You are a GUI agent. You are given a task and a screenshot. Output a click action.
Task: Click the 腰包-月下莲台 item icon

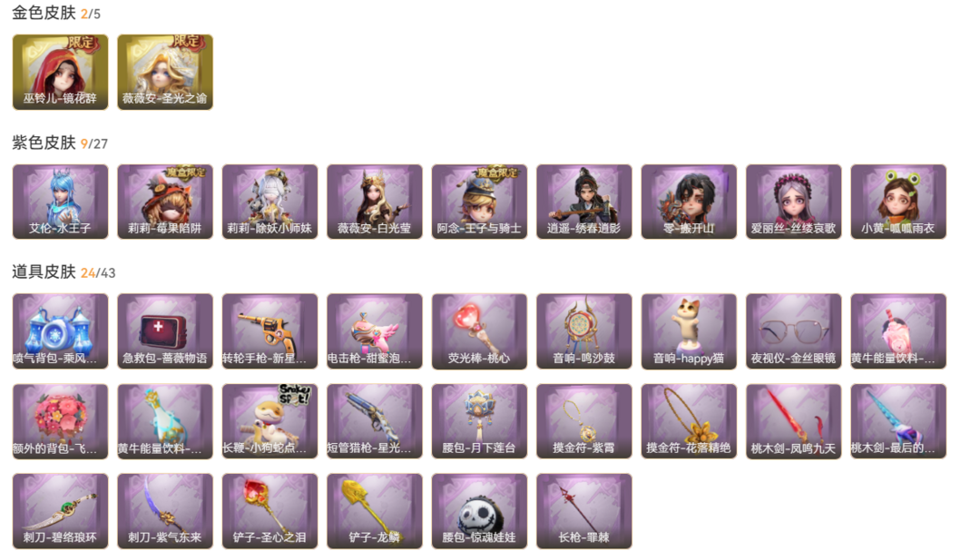479,421
